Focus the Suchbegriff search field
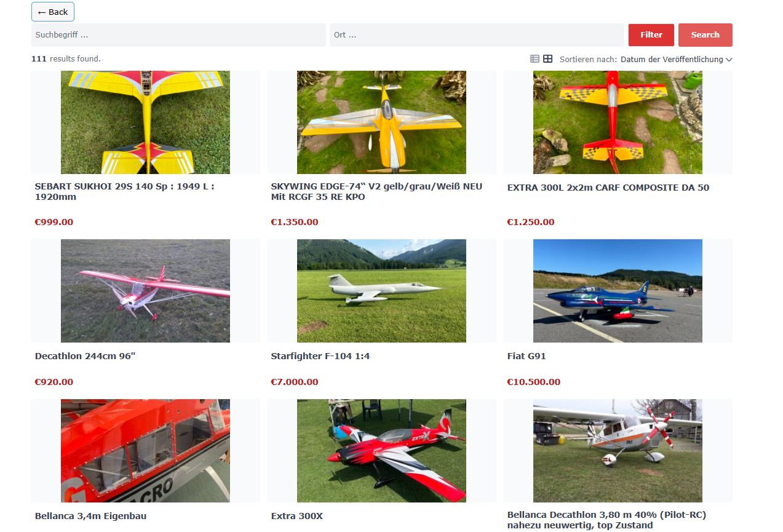Image resolution: width=783 pixels, height=532 pixels. [178, 35]
